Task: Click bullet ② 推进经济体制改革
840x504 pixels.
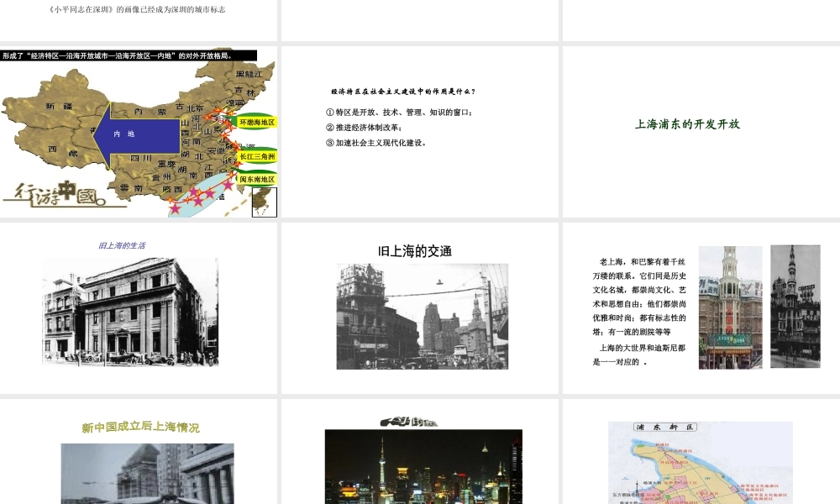Action: pos(363,128)
